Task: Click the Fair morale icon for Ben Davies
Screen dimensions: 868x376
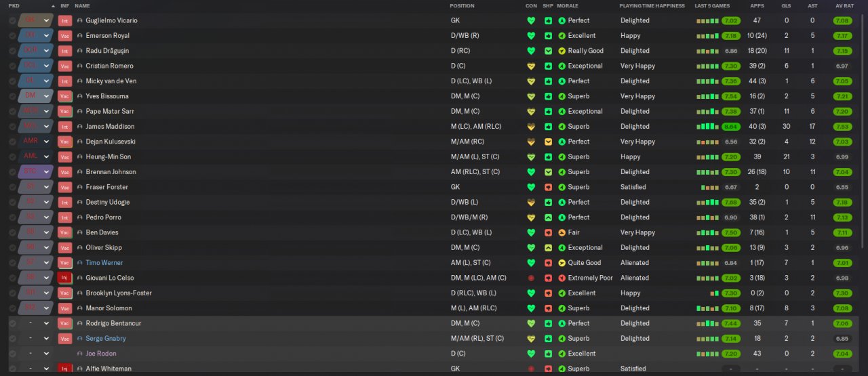Action: pos(561,232)
